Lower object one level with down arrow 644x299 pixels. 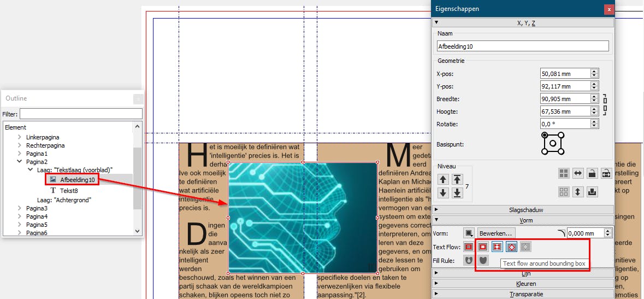coord(443,192)
